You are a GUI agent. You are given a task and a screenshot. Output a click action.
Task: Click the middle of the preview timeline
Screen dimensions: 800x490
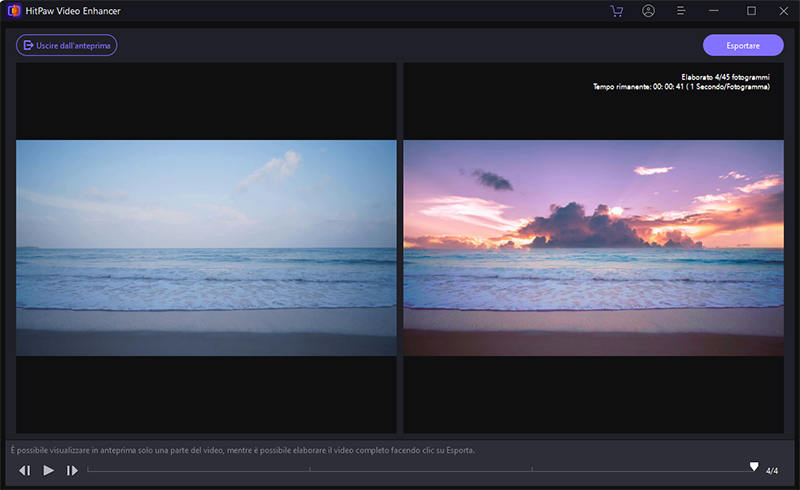pos(420,470)
